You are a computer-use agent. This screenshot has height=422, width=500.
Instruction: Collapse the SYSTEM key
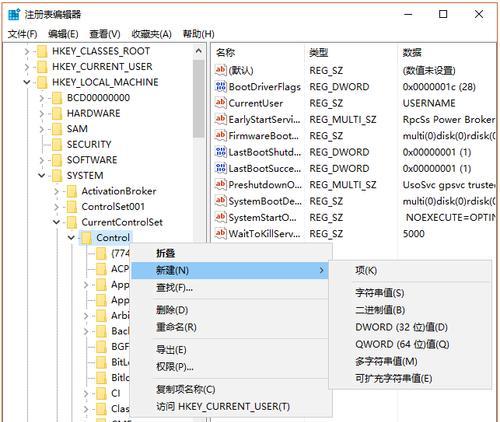[x=42, y=176]
